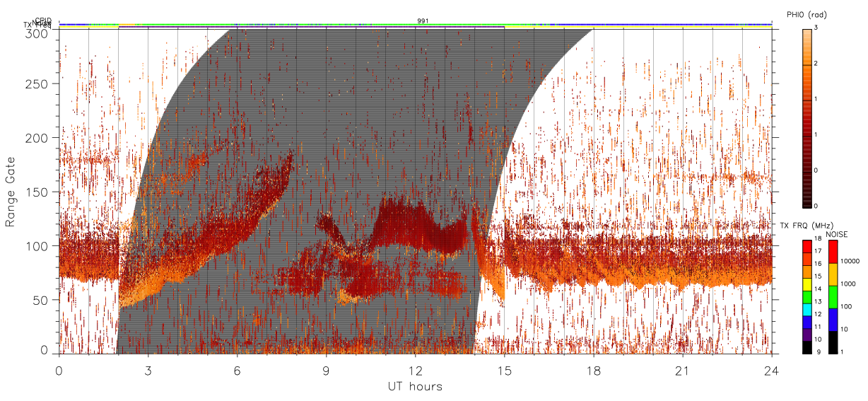Click the 'NOISE' legend title
The height and width of the screenshot is (401, 868).
(x=837, y=235)
